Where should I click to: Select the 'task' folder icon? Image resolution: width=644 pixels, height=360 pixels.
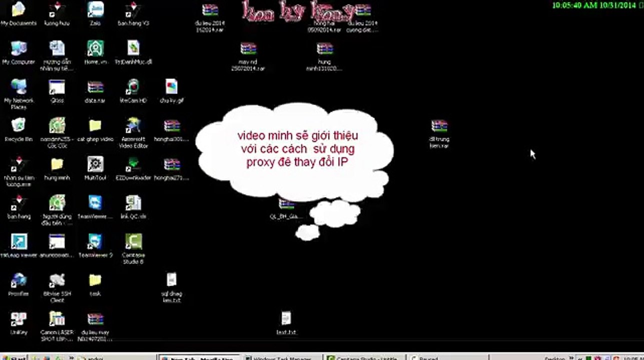(x=95, y=284)
